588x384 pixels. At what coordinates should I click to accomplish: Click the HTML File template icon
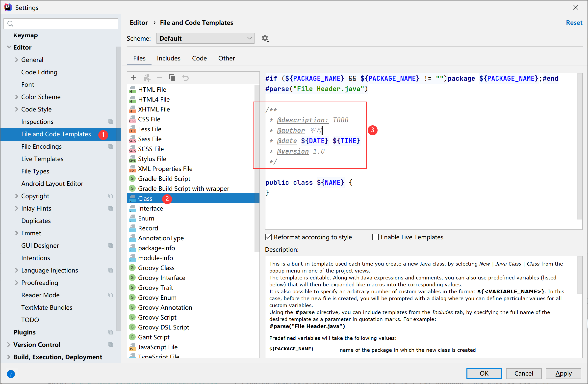pos(132,89)
